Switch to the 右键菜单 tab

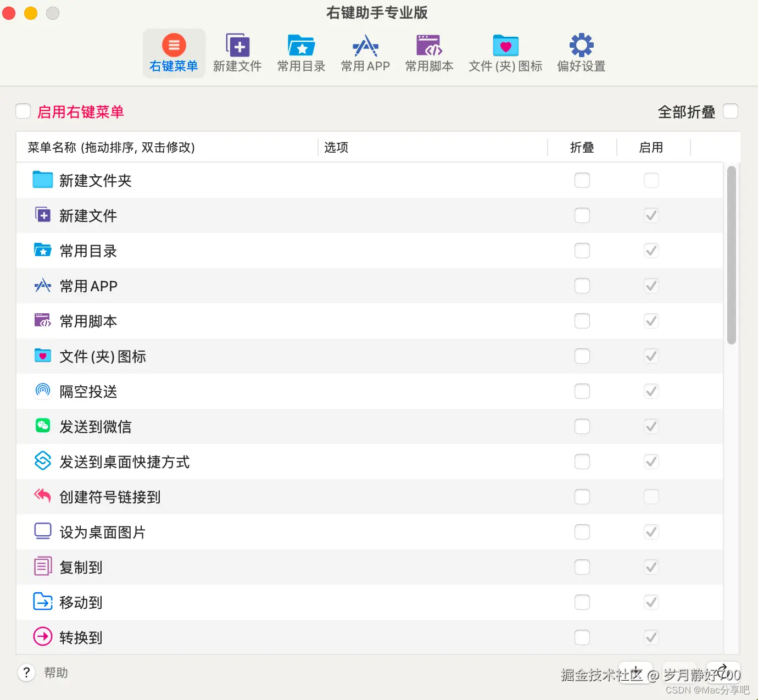[174, 52]
